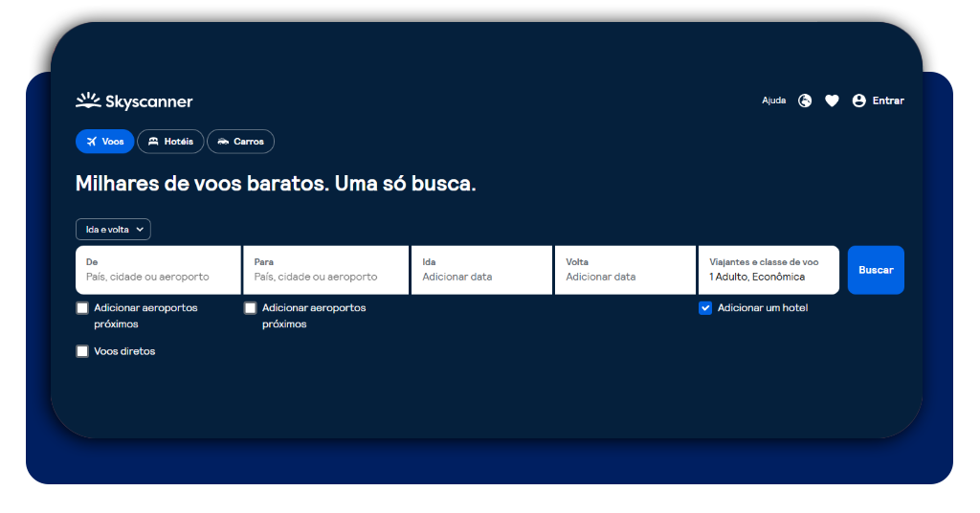Select the Voos tab
The width and height of the screenshot is (980, 513).
pos(105,142)
